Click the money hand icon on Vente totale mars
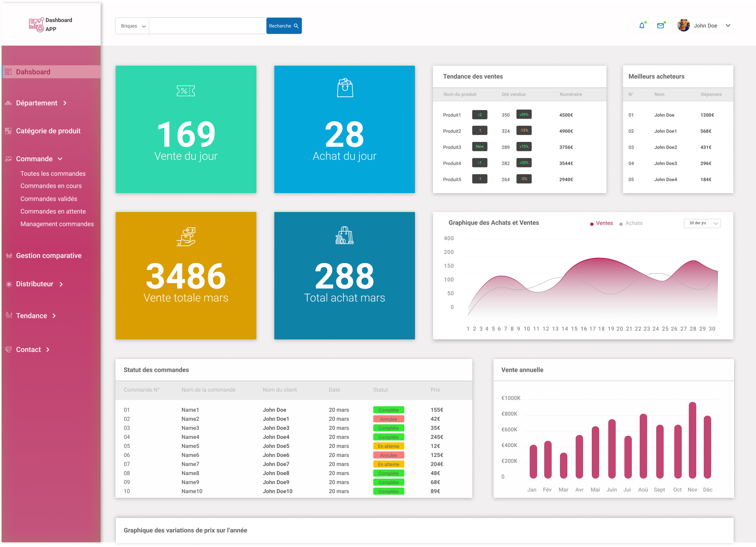The width and height of the screenshot is (756, 547). (x=186, y=236)
